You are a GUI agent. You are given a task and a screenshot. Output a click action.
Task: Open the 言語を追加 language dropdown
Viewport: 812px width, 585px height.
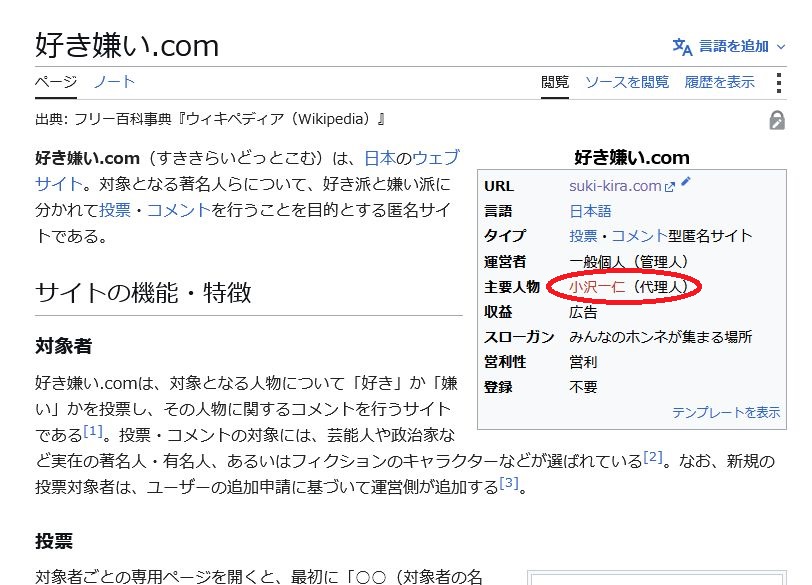tap(729, 47)
